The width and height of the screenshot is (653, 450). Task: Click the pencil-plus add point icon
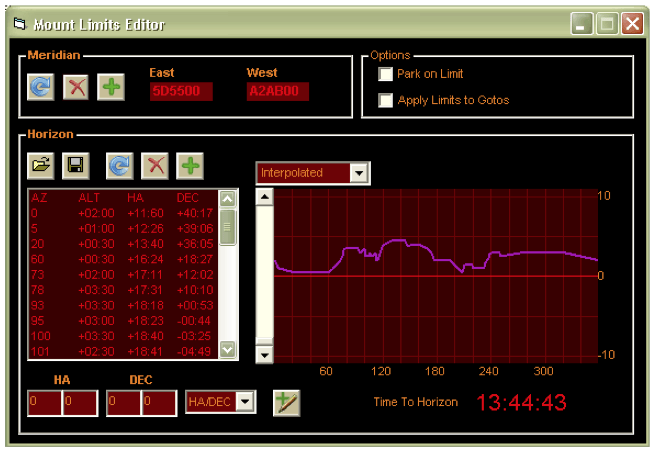[x=287, y=403]
